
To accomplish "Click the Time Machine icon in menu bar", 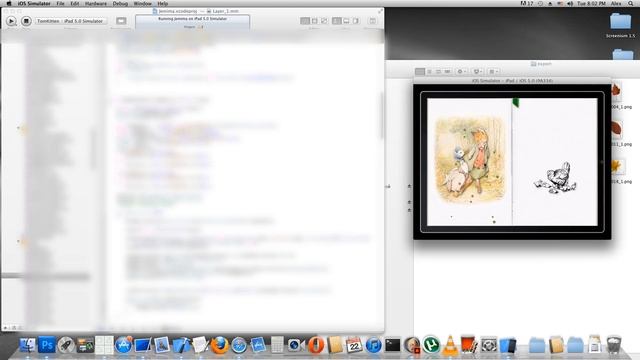I will coord(540,3).
